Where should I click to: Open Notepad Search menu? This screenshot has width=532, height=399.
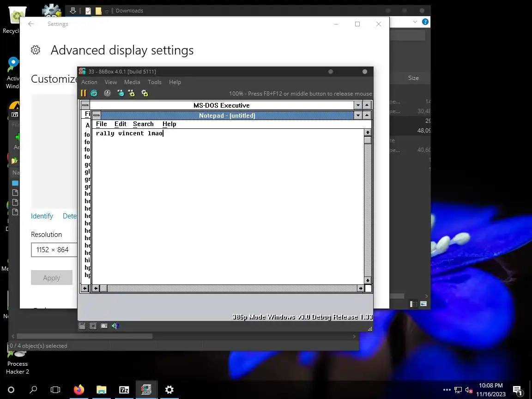click(143, 124)
